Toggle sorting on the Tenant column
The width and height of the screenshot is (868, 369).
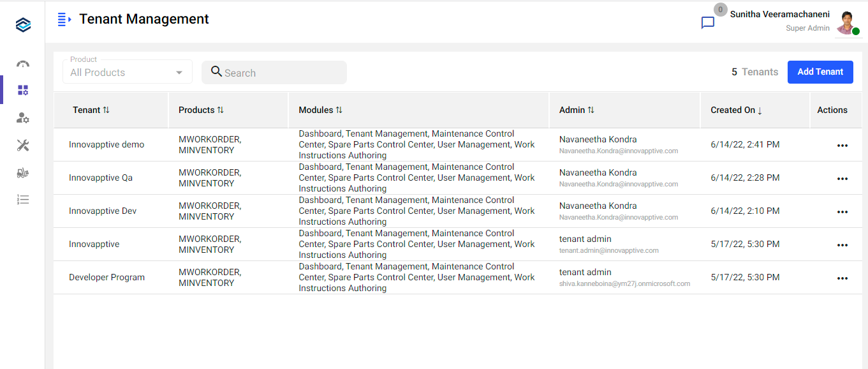[106, 109]
